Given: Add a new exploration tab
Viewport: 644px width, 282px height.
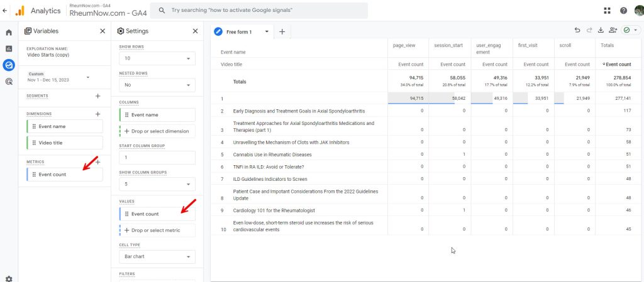Looking at the screenshot, I should (282, 31).
